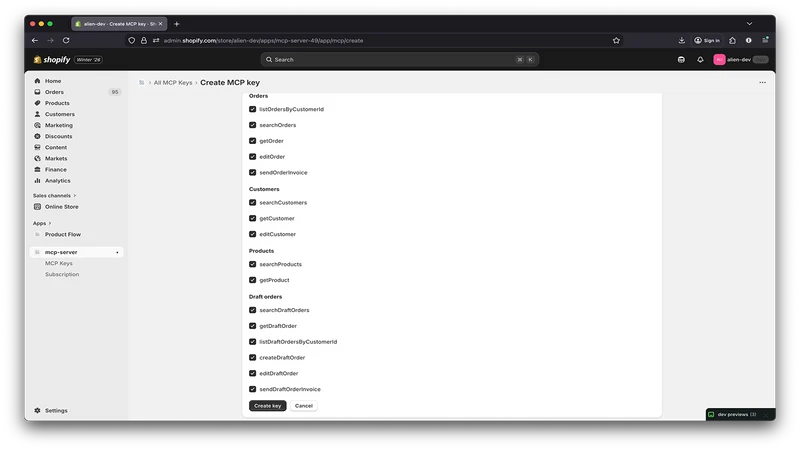Open Discounts in the sidebar
Image resolution: width=800 pixels, height=450 pixels.
(x=58, y=136)
